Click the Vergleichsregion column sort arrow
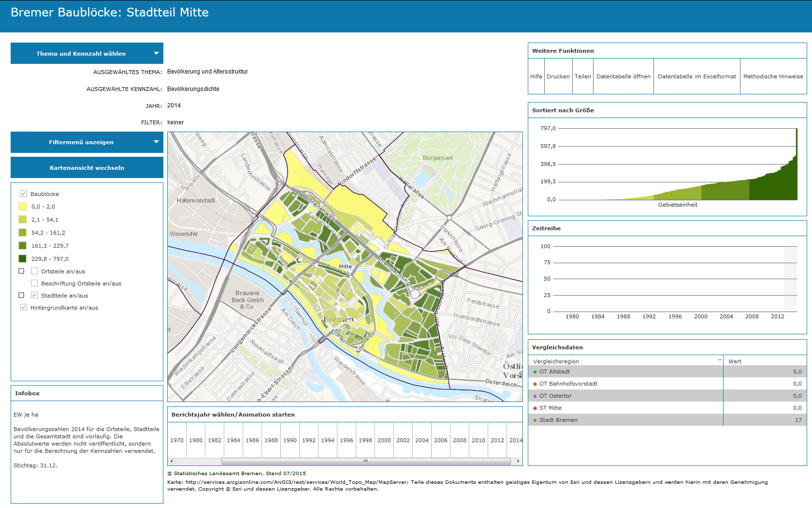The width and height of the screenshot is (812, 508). [x=719, y=360]
